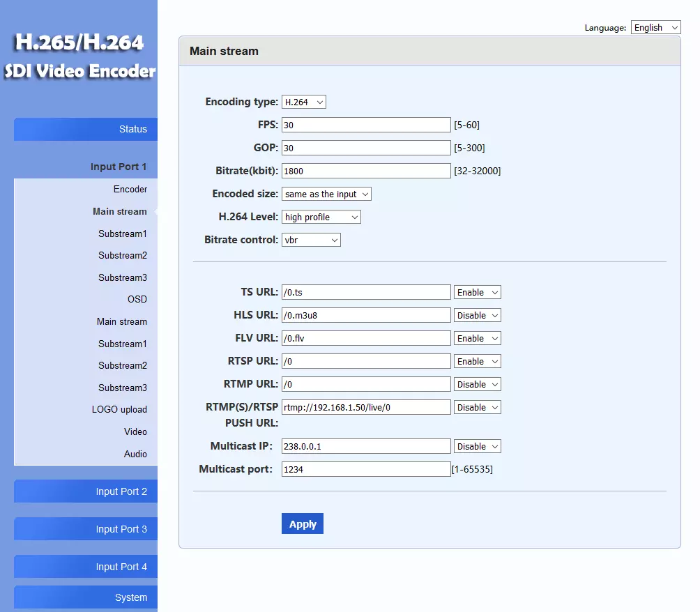Click the H.265/H.264 SDI Video Encoder logo

click(79, 56)
